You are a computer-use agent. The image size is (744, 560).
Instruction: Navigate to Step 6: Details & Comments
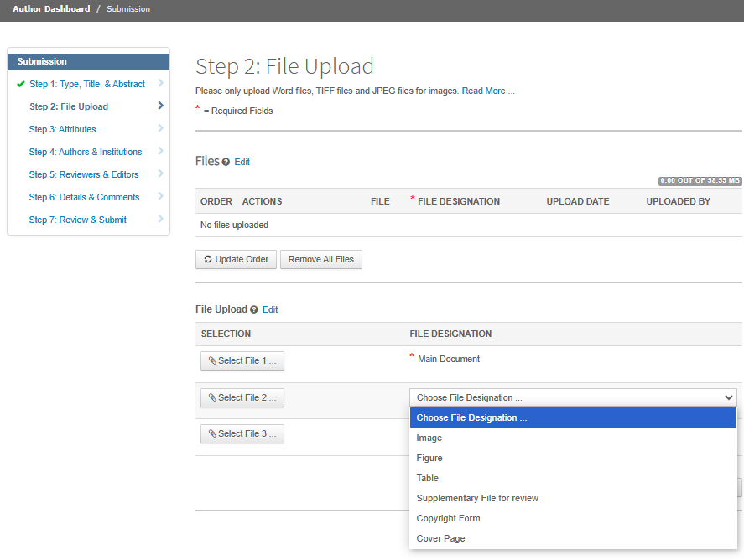pyautogui.click(x=84, y=197)
